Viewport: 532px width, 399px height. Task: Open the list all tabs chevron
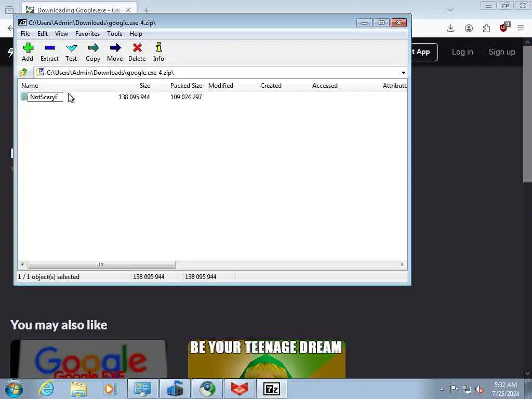(x=450, y=10)
